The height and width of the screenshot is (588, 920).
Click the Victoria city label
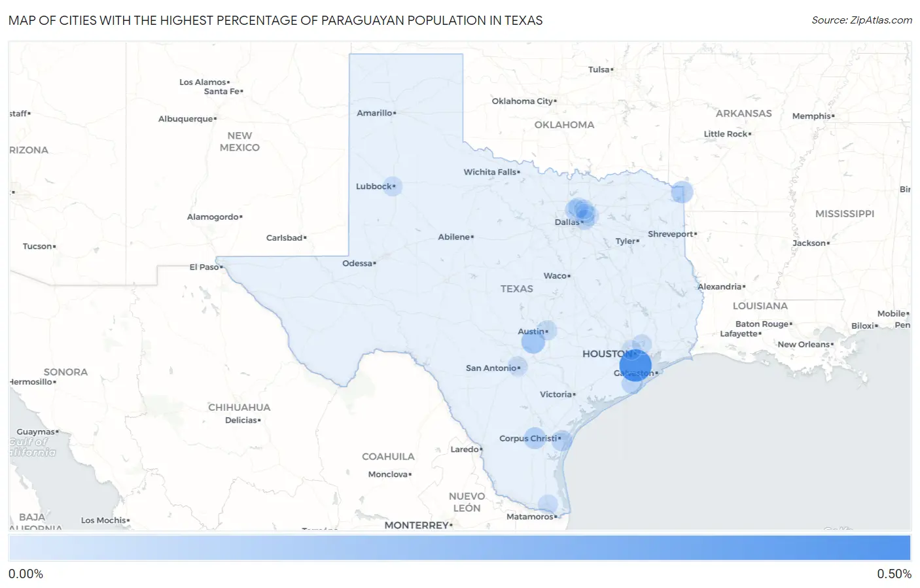point(556,394)
